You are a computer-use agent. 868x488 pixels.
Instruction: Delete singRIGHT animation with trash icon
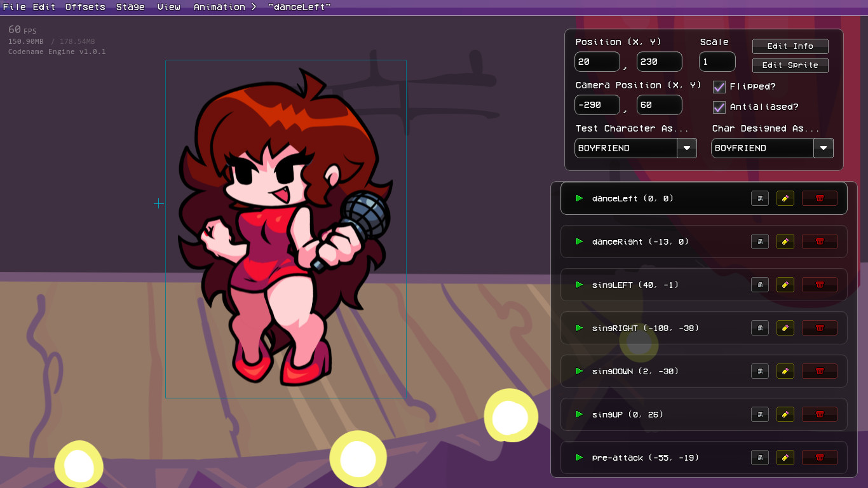820,328
